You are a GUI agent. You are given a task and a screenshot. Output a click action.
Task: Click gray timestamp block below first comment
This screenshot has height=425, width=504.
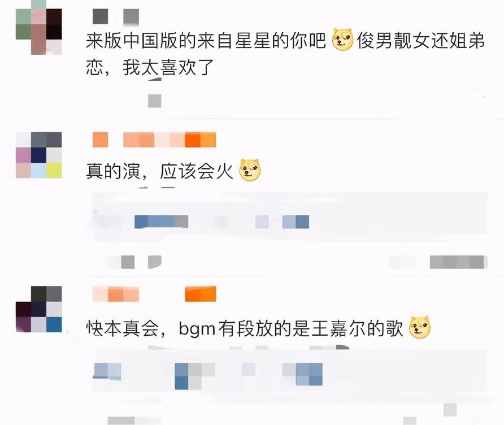[155, 101]
